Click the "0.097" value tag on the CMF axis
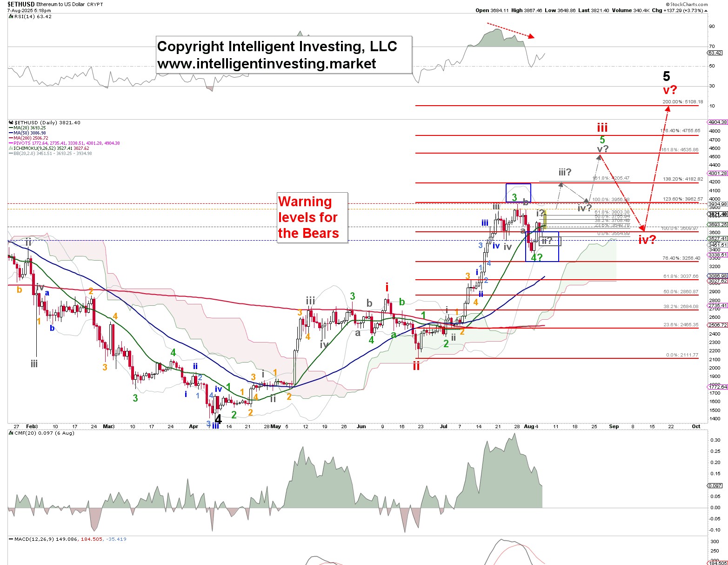The width and height of the screenshot is (728, 565). (x=715, y=485)
